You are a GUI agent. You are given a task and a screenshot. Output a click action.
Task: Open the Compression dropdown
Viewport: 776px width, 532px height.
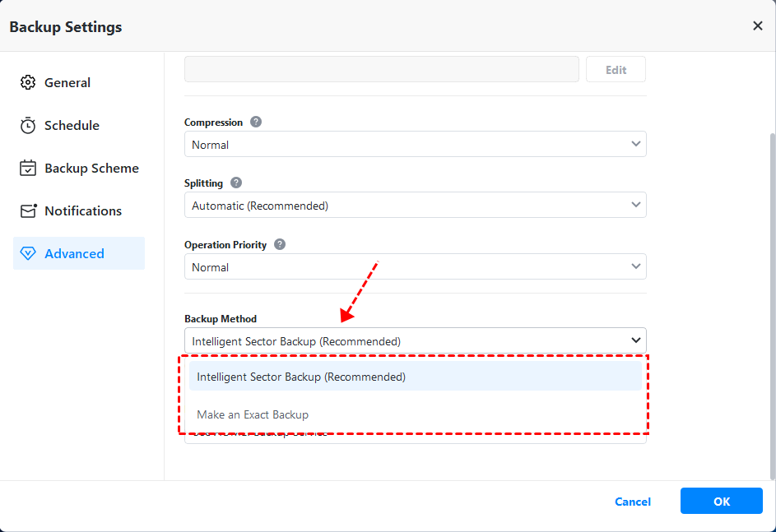(x=415, y=144)
